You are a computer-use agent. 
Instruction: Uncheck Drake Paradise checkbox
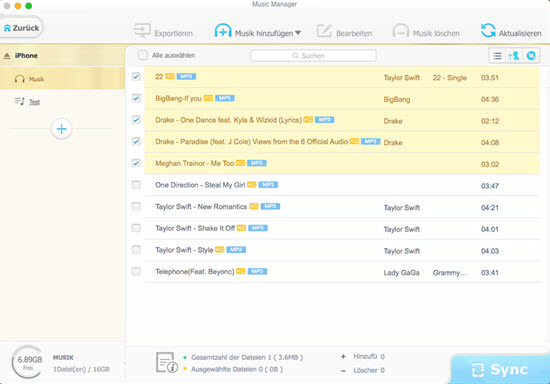(x=136, y=141)
